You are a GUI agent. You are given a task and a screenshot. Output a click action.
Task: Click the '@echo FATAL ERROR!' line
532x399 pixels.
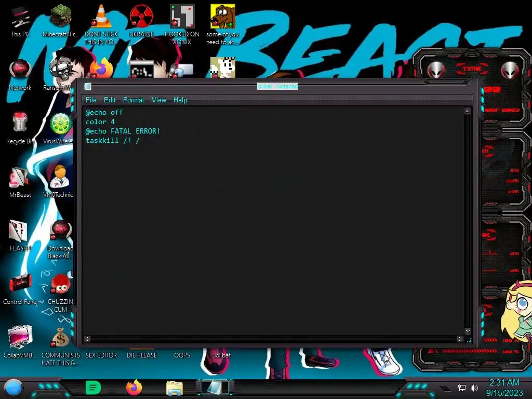point(123,131)
